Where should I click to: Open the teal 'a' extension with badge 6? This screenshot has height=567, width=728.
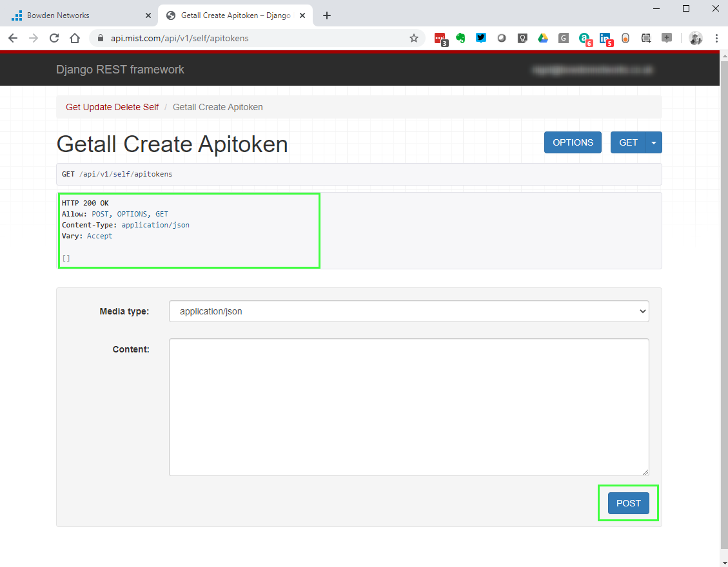[585, 39]
